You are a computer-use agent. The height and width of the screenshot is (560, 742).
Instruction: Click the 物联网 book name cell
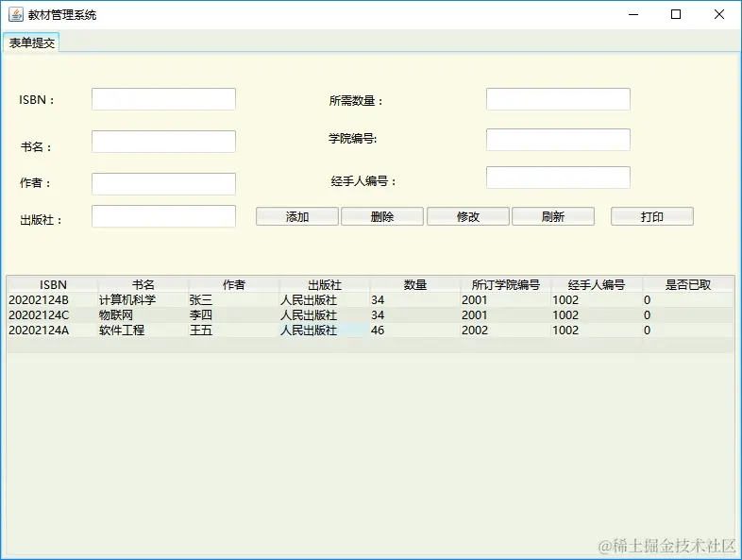(143, 315)
